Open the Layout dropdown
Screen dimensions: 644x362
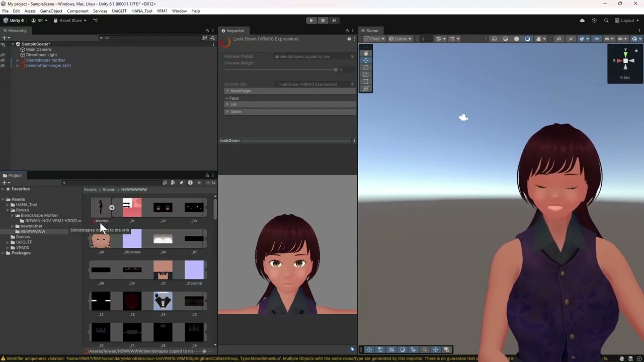[626, 21]
